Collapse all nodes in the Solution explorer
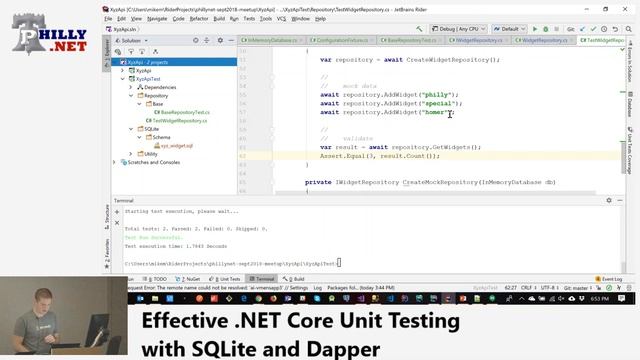 point(207,40)
